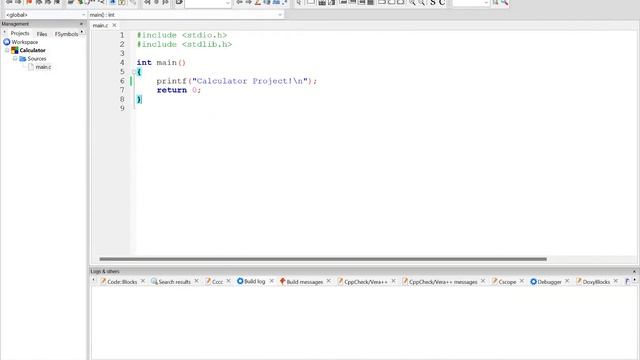The image size is (640, 360).
Task: Click the first zoom magnifier toolbar icon
Action: click(x=412, y=3)
